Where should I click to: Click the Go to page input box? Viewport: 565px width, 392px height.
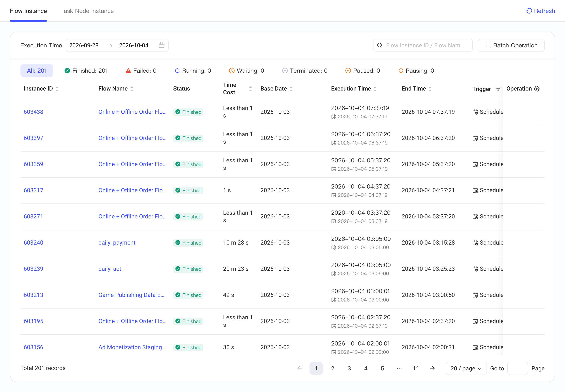(517, 368)
